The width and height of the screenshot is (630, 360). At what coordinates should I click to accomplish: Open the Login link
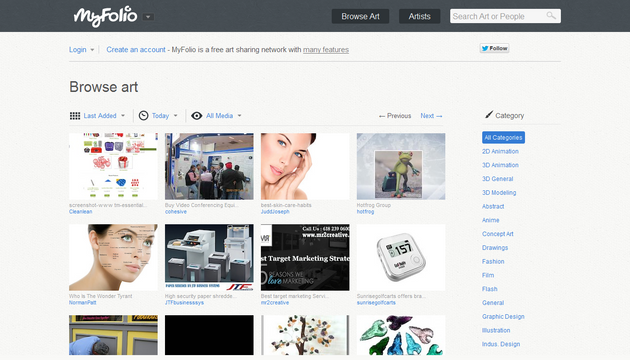78,50
